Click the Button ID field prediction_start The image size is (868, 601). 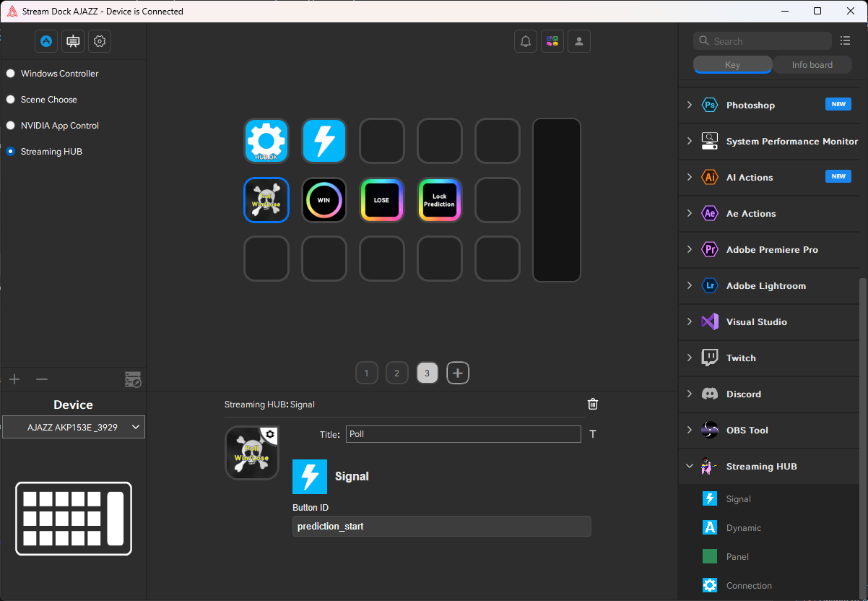pyautogui.click(x=441, y=527)
